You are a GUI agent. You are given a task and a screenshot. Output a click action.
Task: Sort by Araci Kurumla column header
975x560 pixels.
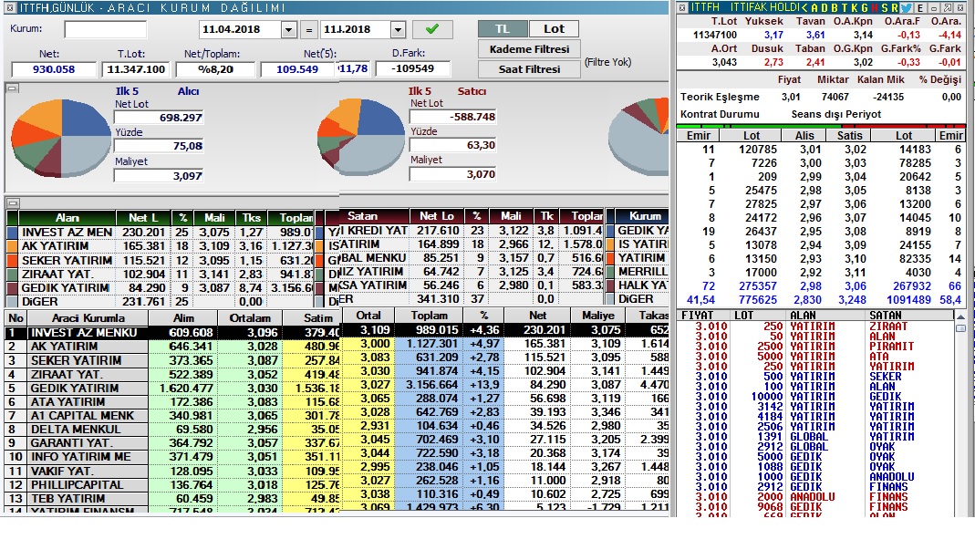pos(88,317)
